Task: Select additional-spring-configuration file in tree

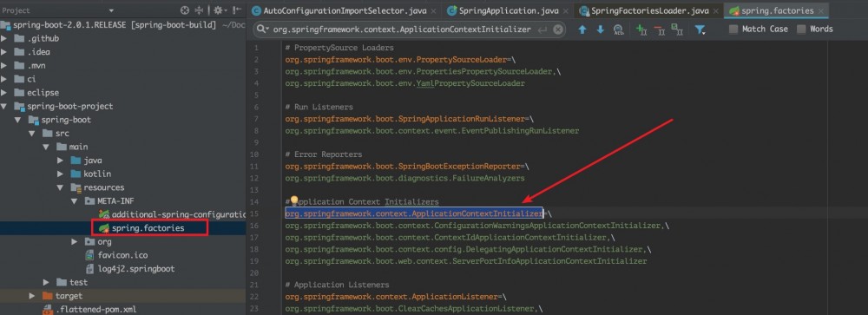Action: (178, 215)
